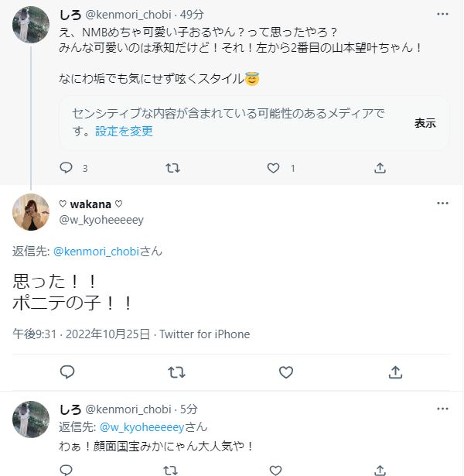This screenshot has height=476, width=464.
Task: Click the Twitter for iPhone source label
Action: point(205,334)
